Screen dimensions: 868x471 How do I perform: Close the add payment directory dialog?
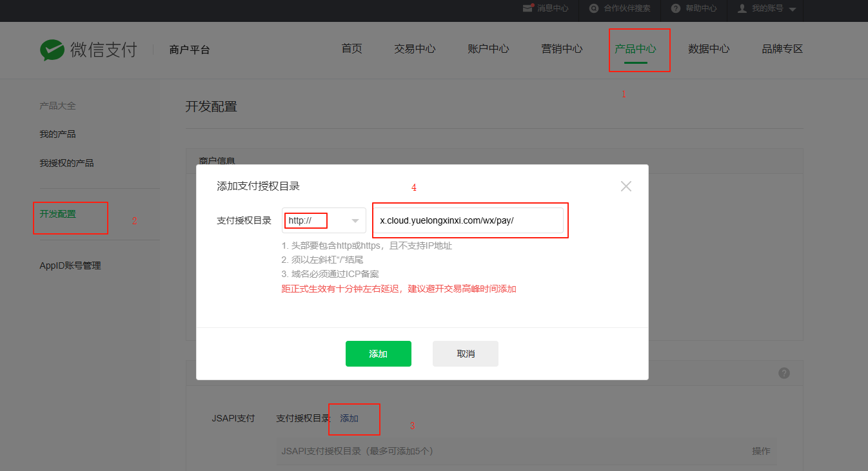(x=626, y=186)
